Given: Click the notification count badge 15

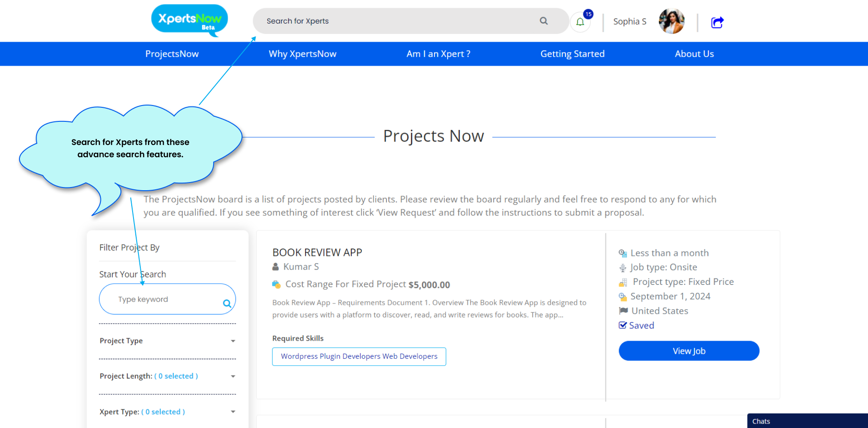Looking at the screenshot, I should [588, 14].
